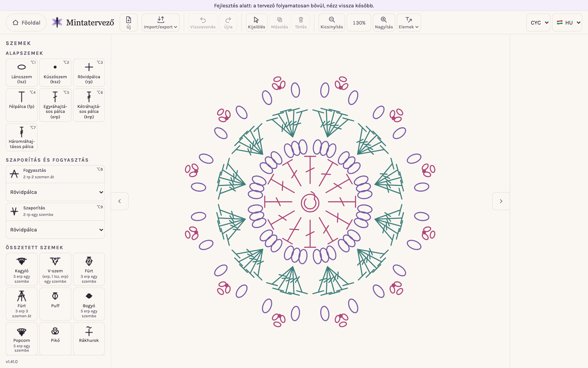Expand the Elemek dropdown

pyautogui.click(x=409, y=23)
